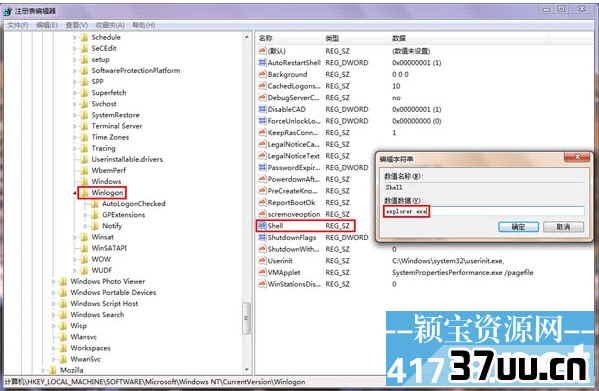Click the GPExtensions folder icon
This screenshot has width=599, height=391.
click(95, 215)
